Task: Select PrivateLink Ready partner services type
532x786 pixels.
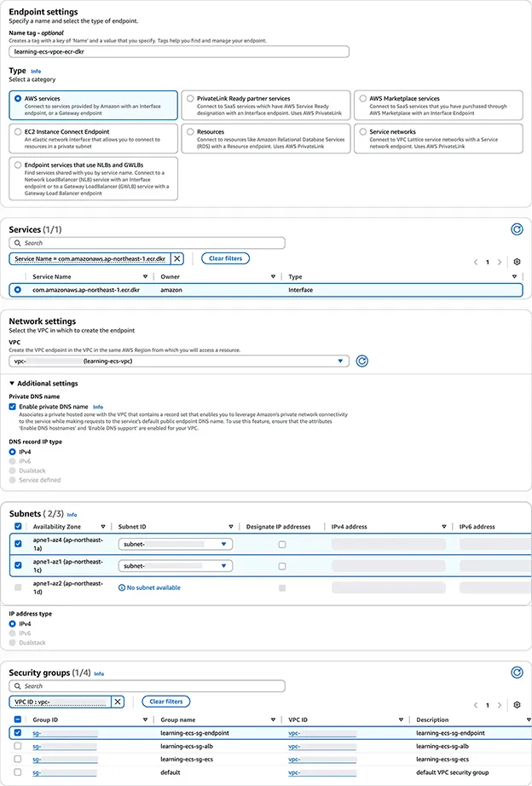Action: pos(190,99)
